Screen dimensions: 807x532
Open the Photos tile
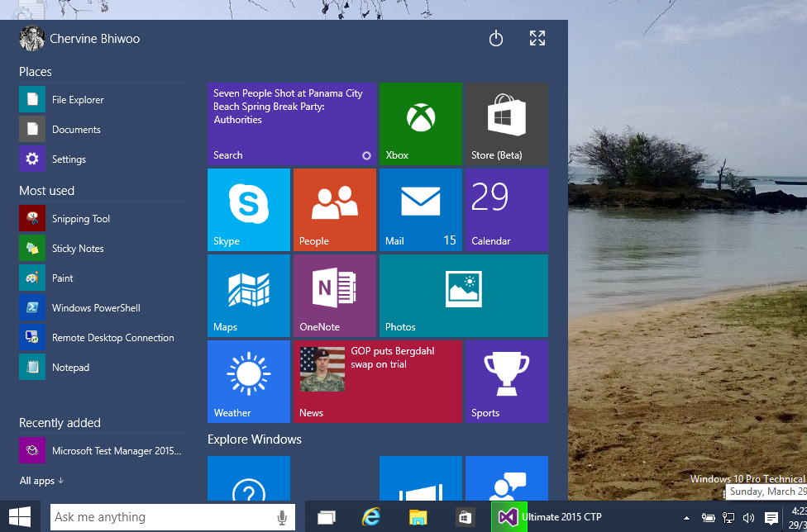click(464, 296)
